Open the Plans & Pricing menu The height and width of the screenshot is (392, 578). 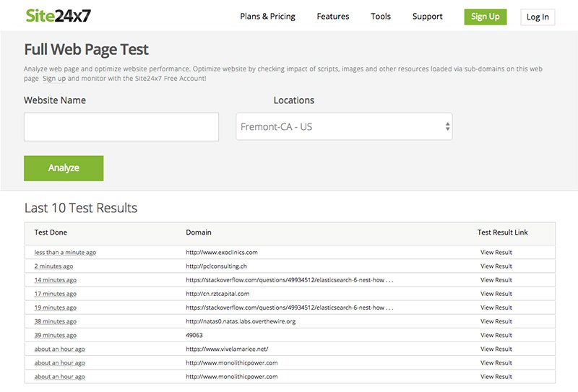(x=267, y=17)
